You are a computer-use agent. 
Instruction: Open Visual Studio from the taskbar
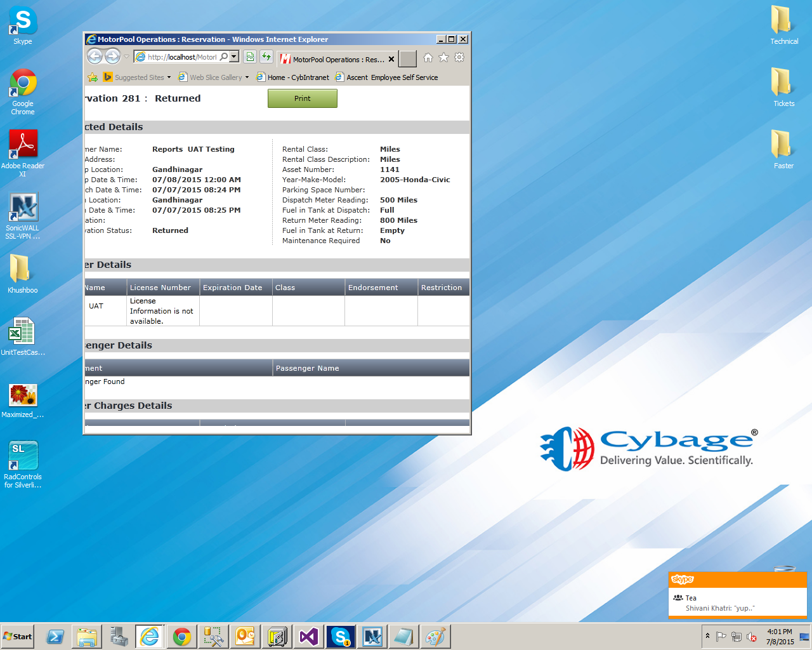[x=309, y=637]
